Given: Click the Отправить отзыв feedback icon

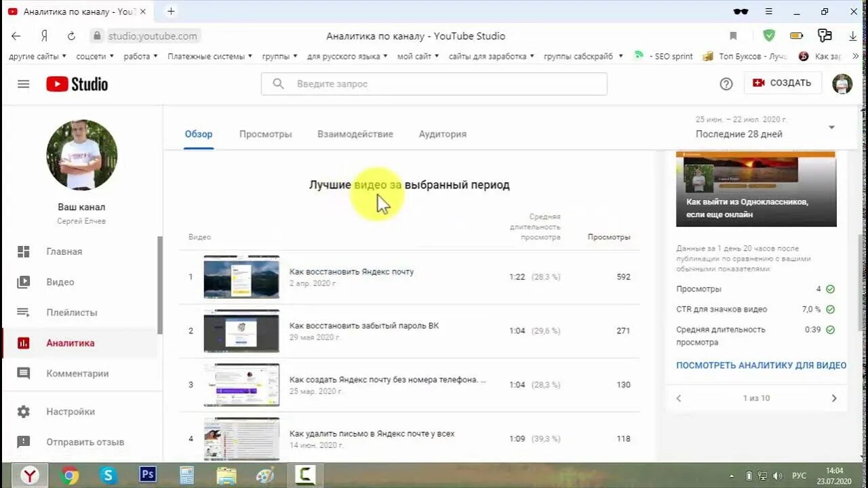Looking at the screenshot, I should (24, 442).
